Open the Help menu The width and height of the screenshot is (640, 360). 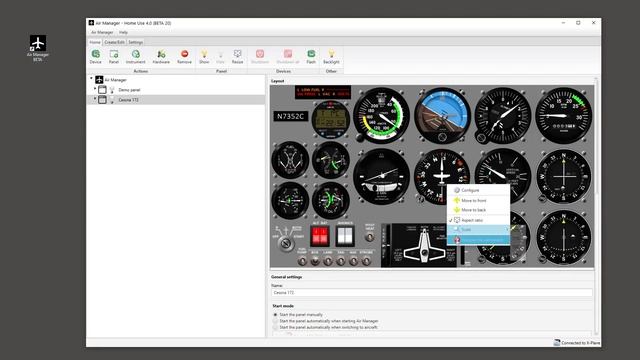(x=123, y=32)
